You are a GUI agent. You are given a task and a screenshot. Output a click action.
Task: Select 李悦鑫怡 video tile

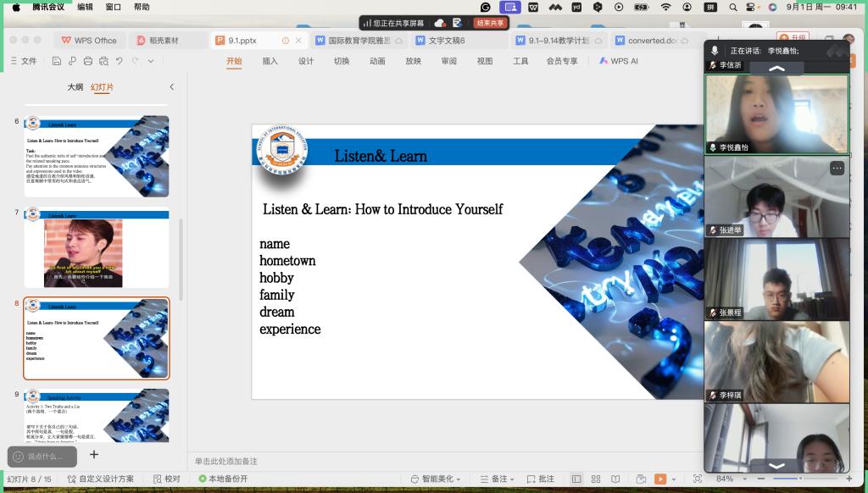tap(776, 114)
